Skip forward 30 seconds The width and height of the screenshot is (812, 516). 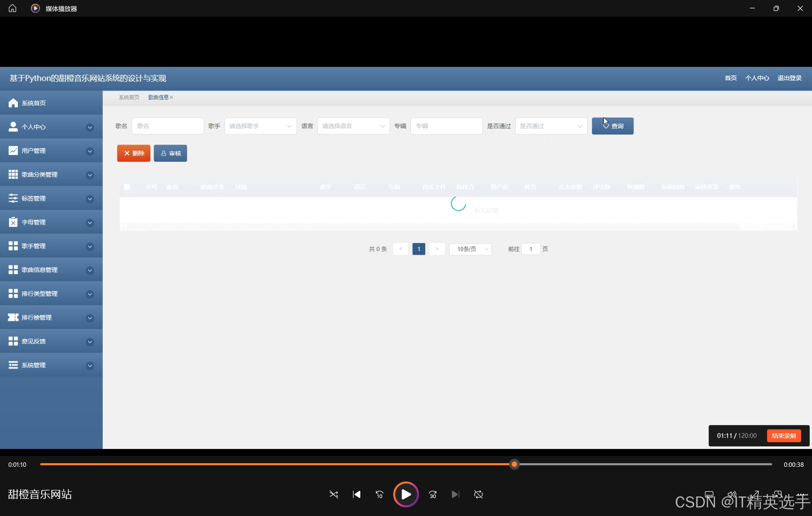[x=433, y=494]
